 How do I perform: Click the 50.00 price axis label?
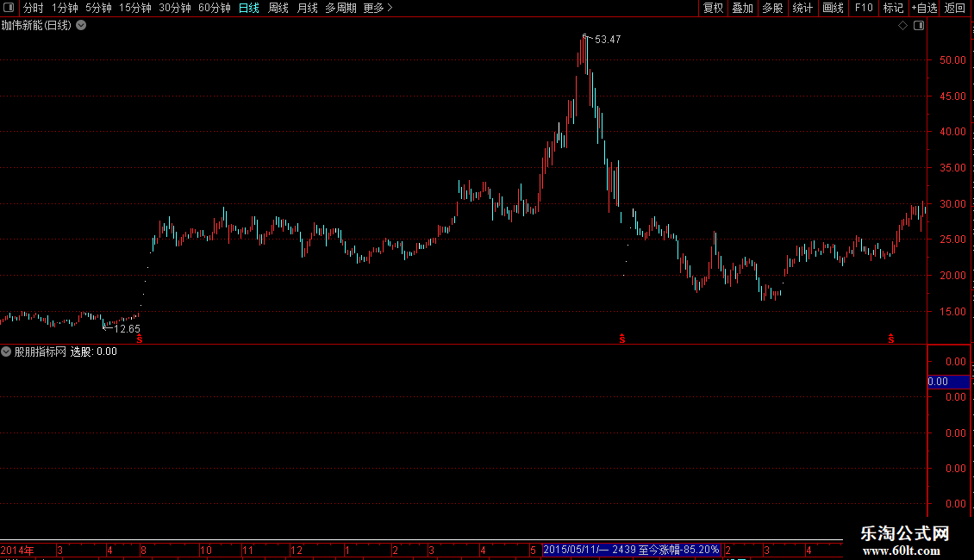pyautogui.click(x=952, y=60)
